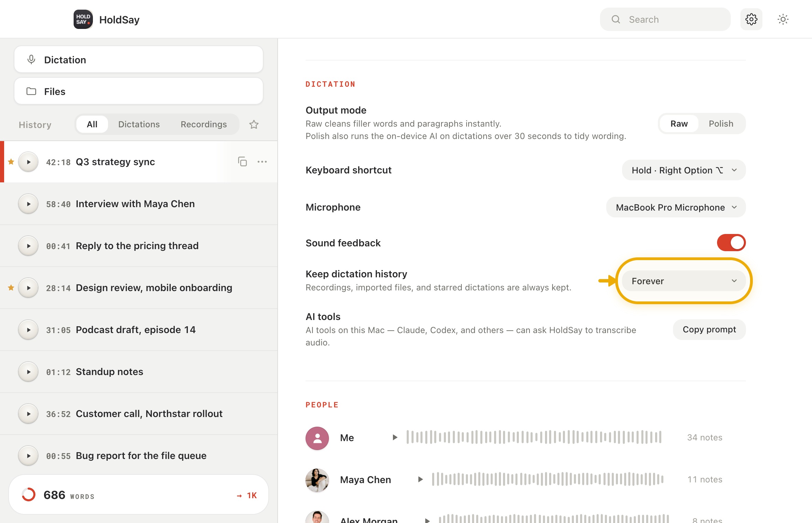Viewport: 812px width, 523px height.
Task: Click Maya Chen's avatar photo
Action: click(x=317, y=480)
